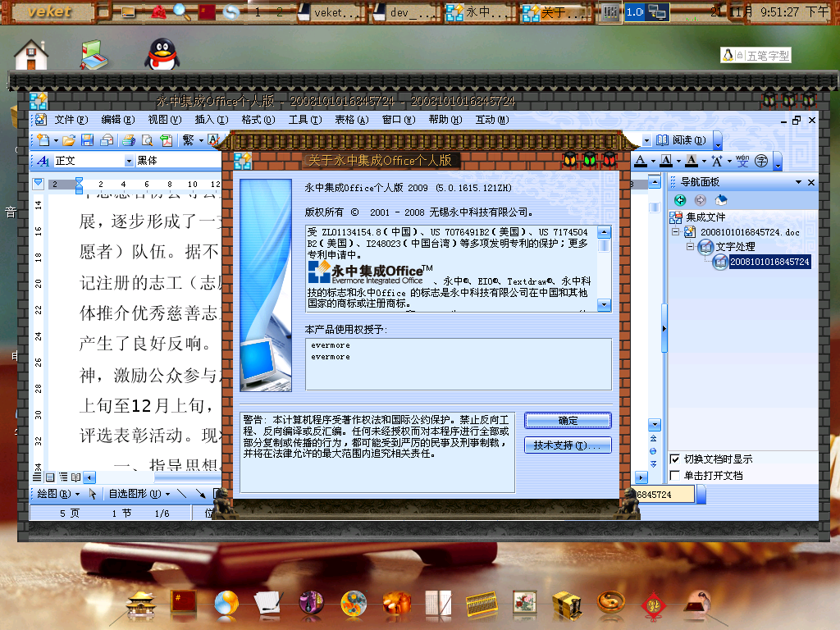Open the 繁 conversion dropdown arrow

[x=202, y=141]
